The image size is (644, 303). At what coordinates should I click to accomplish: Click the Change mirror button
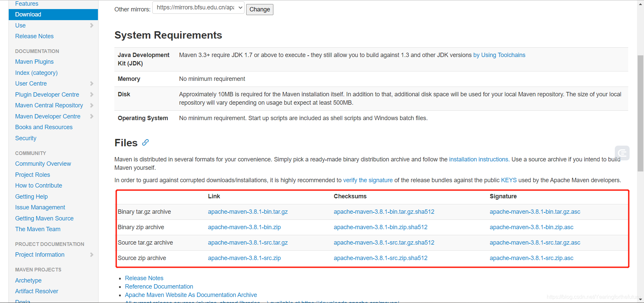pyautogui.click(x=260, y=9)
